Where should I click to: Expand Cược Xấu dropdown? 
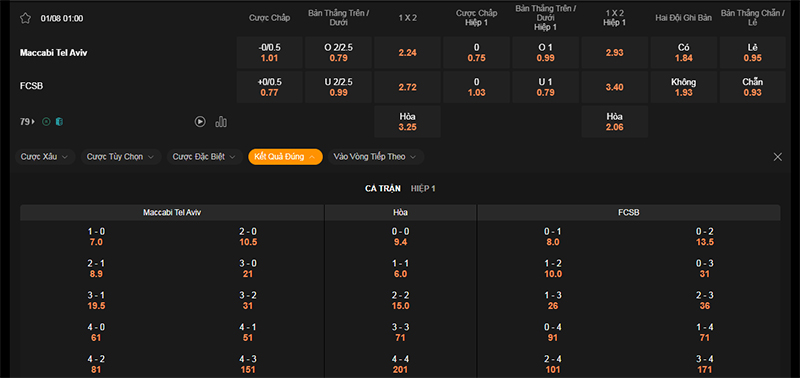(45, 157)
